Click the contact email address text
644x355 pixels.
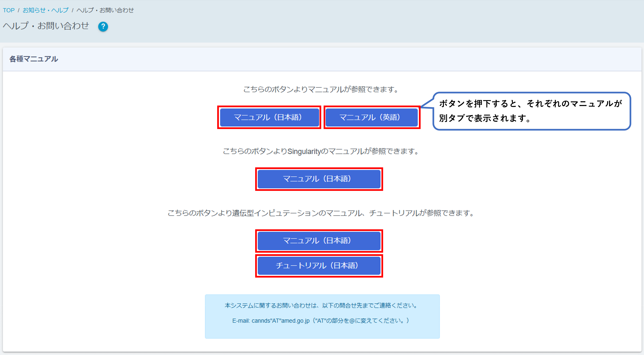tap(323, 321)
